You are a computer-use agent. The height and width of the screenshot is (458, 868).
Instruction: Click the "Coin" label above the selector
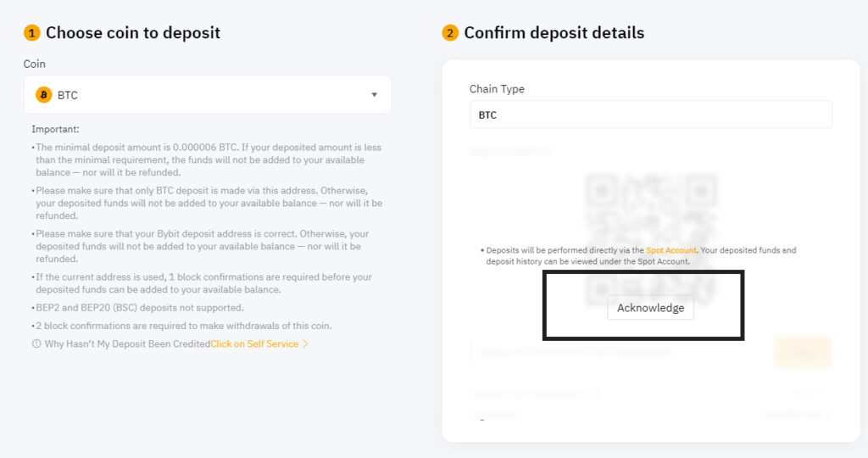point(35,64)
